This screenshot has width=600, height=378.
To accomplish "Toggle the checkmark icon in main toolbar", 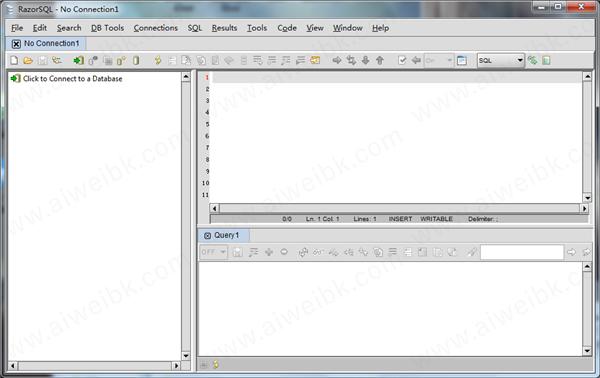I will click(x=402, y=60).
